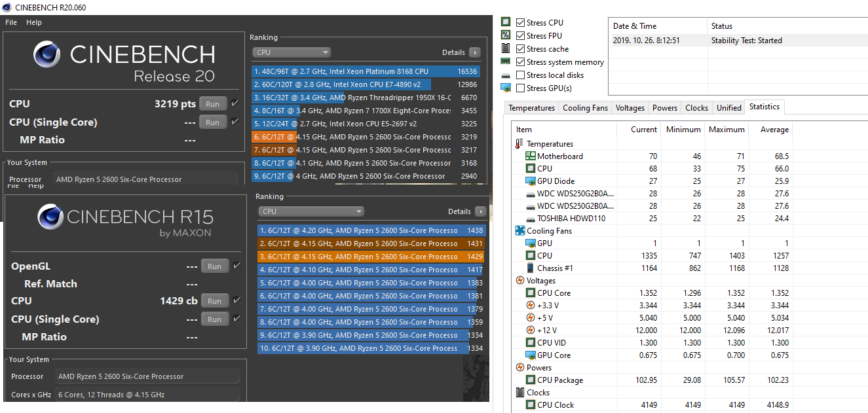Image resolution: width=868 pixels, height=413 pixels.
Task: Click the CPU VID chip icon
Action: pyautogui.click(x=531, y=342)
